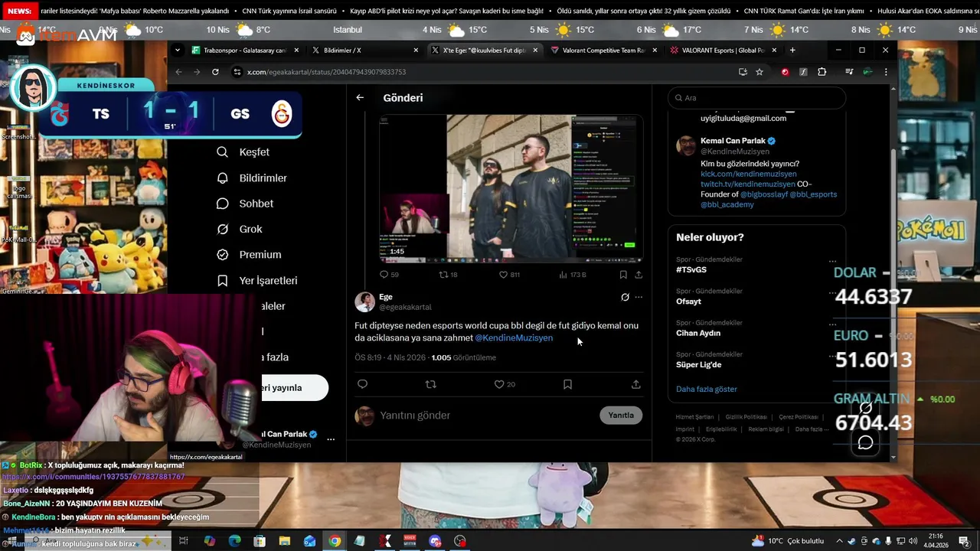Close the X'te Ege browser tab

(x=535, y=50)
